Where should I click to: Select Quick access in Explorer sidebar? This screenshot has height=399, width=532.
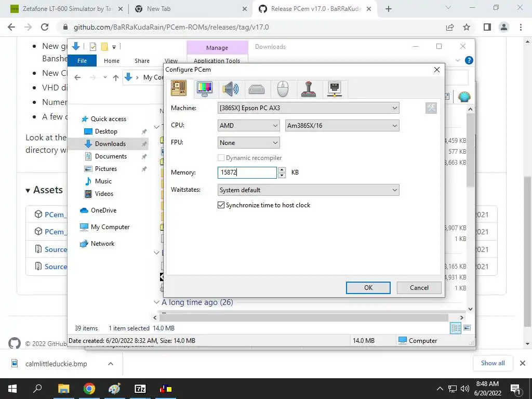pos(108,119)
